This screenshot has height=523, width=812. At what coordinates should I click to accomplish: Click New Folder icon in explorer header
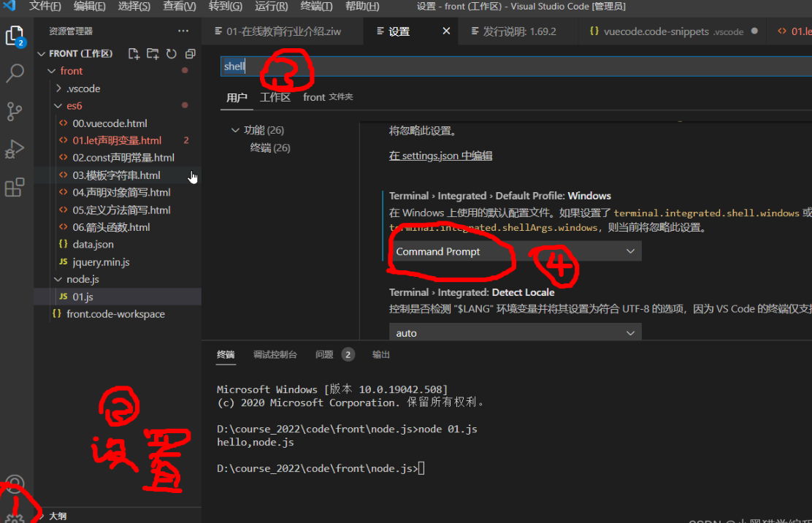(x=153, y=54)
